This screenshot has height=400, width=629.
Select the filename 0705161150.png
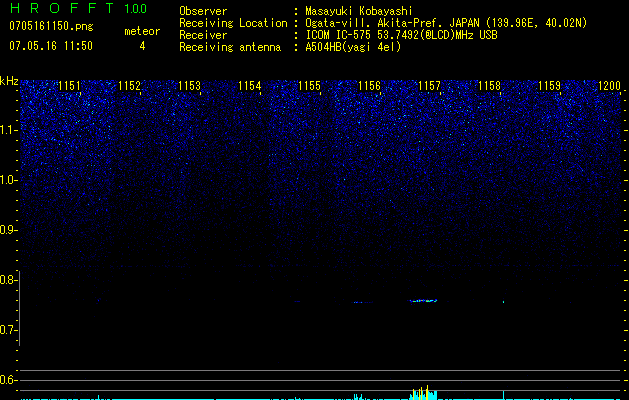[x=51, y=27]
